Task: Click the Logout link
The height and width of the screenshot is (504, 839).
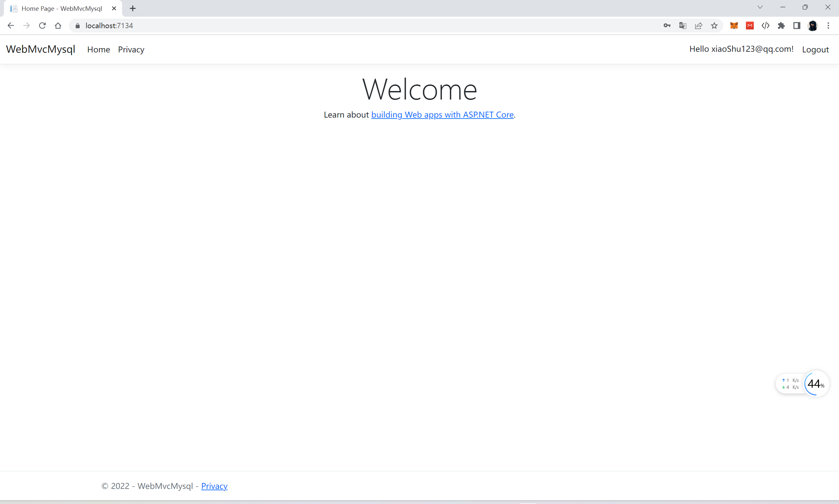Action: coord(815,49)
